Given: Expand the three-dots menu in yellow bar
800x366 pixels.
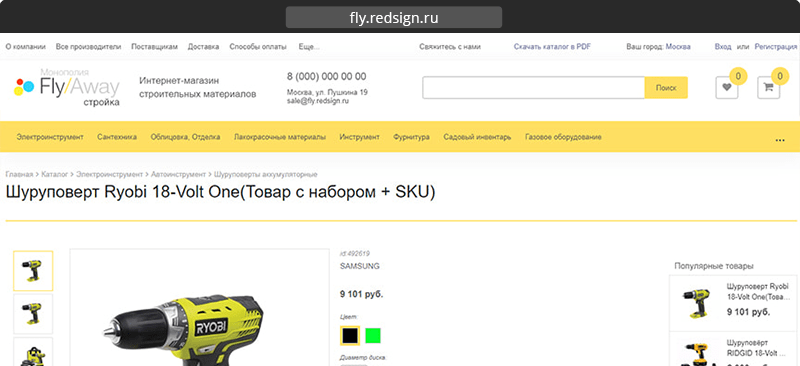Looking at the screenshot, I should [780, 139].
